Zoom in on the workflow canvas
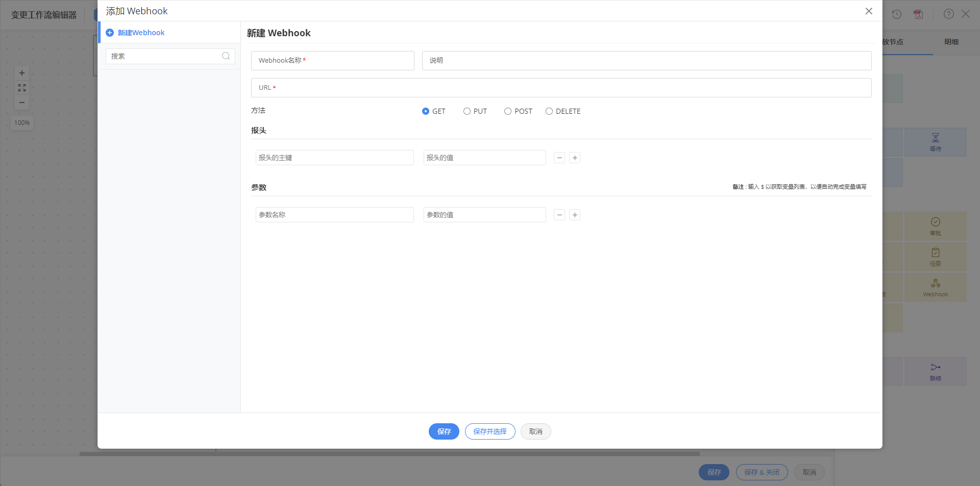980x486 pixels. click(22, 73)
